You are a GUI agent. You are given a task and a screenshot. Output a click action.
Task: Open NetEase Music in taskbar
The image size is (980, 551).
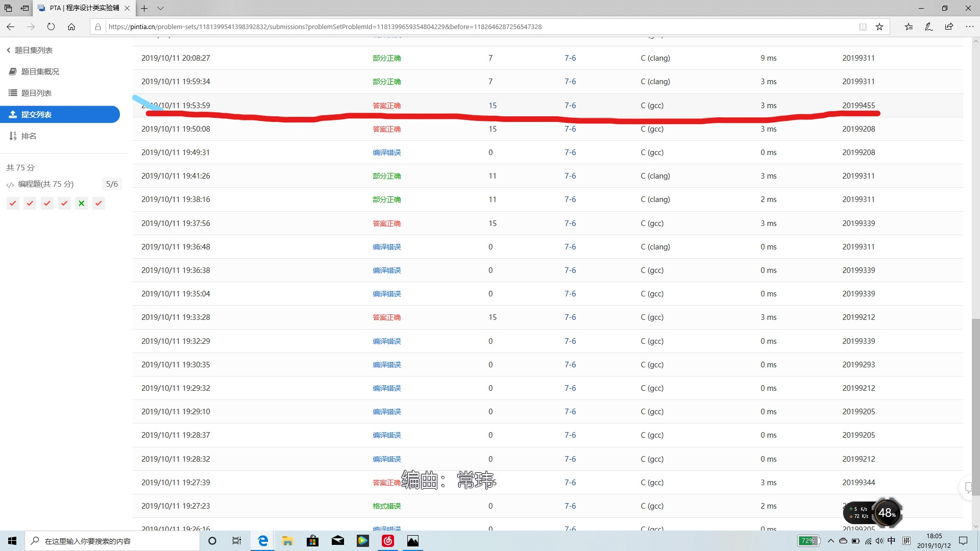(388, 541)
